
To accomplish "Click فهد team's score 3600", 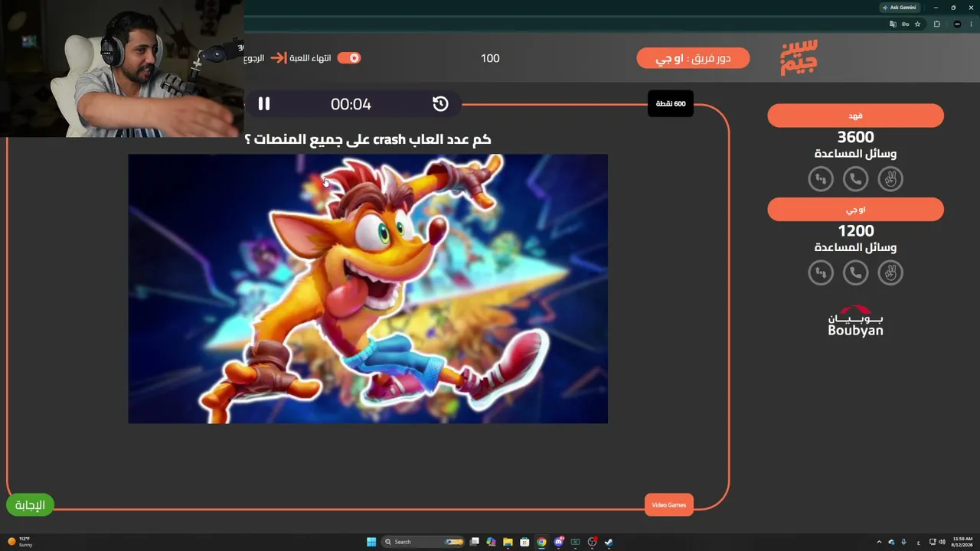I will pyautogui.click(x=855, y=138).
